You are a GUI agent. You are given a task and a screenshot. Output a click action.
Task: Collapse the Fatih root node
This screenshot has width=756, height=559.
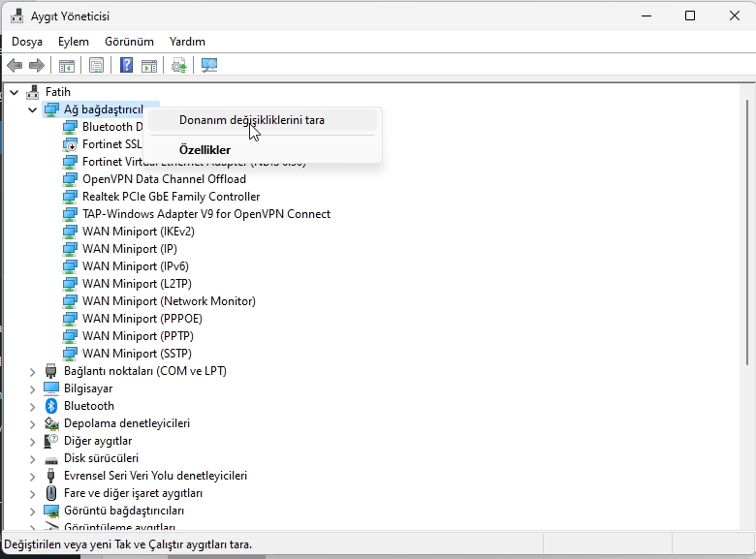point(15,92)
